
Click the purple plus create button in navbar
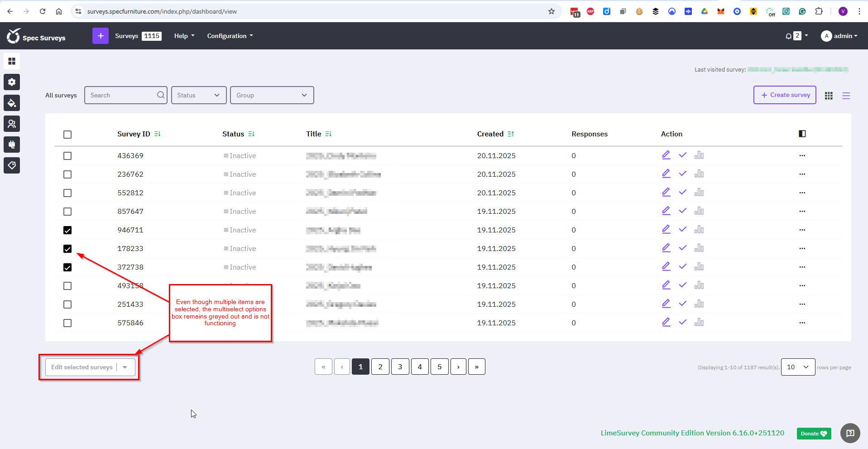(x=100, y=36)
